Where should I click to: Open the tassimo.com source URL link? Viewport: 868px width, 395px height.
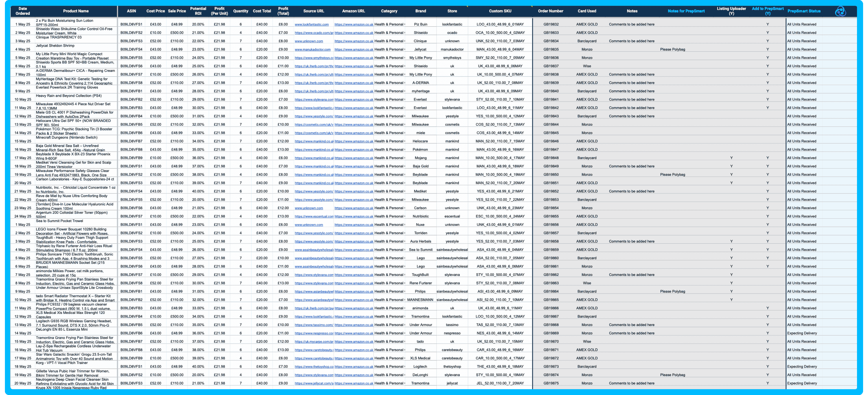click(314, 325)
